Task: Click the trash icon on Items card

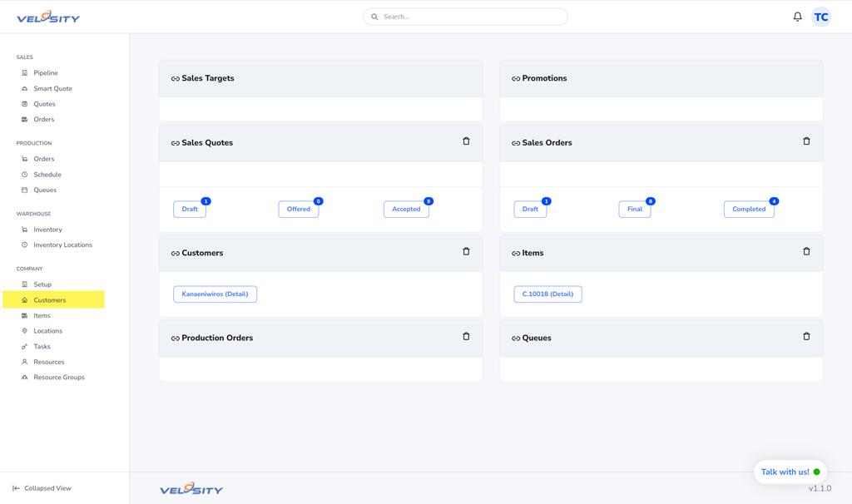Action: tap(806, 251)
